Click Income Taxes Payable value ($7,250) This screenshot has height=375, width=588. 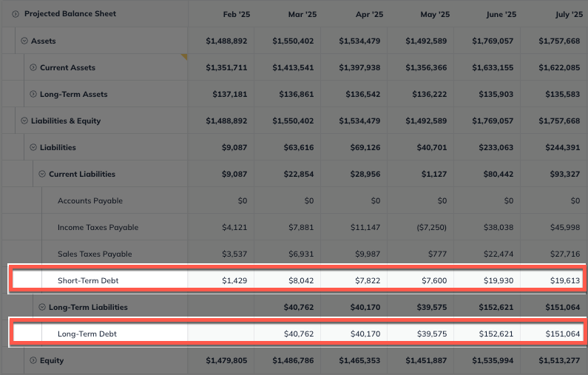click(432, 227)
